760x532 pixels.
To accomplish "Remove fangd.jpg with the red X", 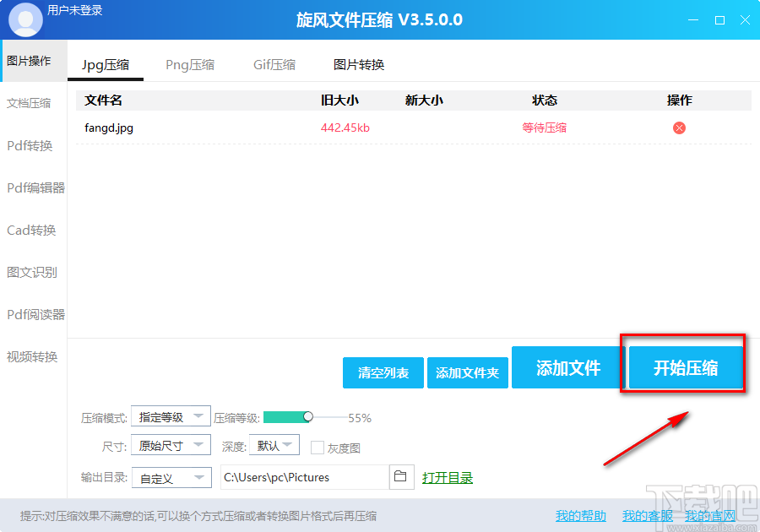I will point(678,128).
